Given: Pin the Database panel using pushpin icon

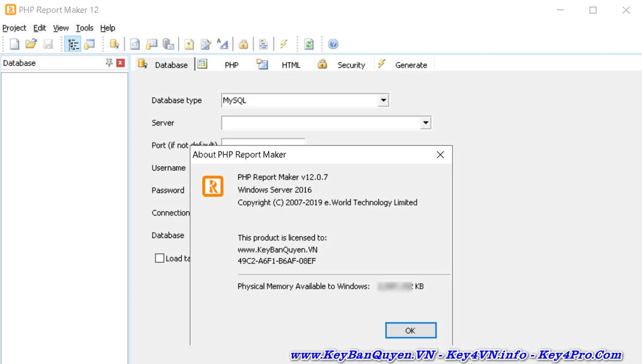Looking at the screenshot, I should click(109, 63).
